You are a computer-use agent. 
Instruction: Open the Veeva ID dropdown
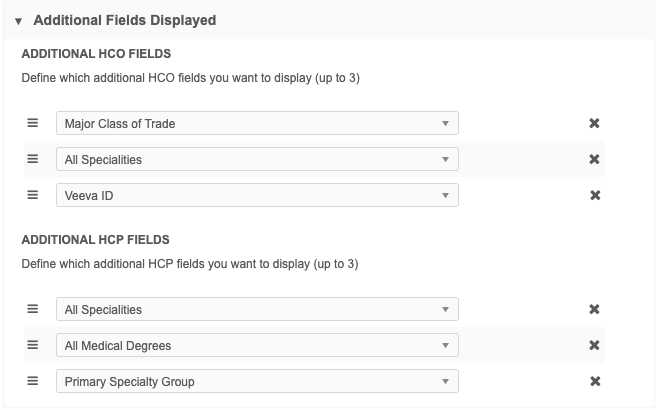pyautogui.click(x=257, y=195)
